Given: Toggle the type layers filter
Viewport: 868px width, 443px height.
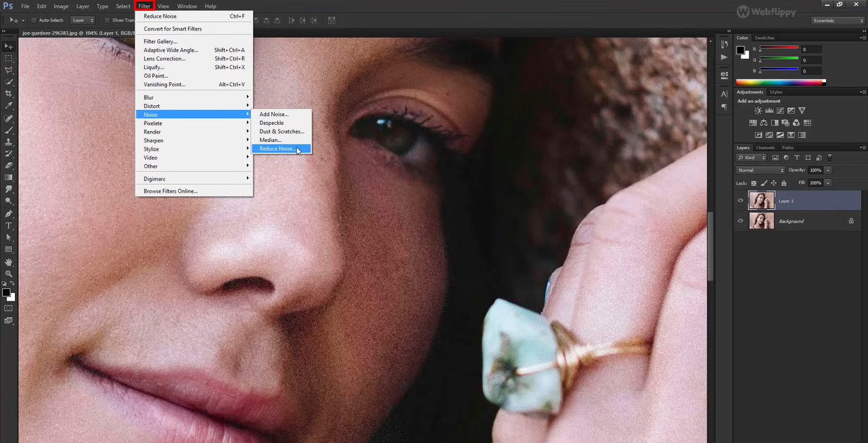Looking at the screenshot, I should pos(797,157).
